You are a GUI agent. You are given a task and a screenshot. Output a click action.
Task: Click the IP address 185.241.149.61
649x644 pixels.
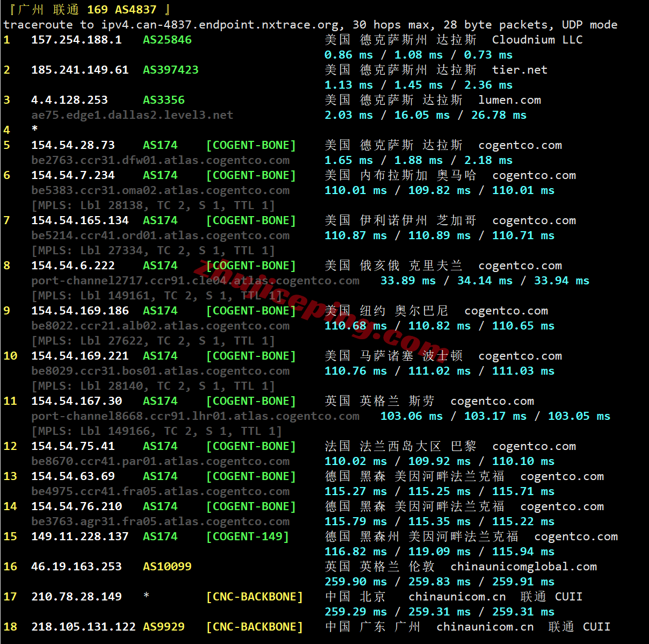(80, 70)
